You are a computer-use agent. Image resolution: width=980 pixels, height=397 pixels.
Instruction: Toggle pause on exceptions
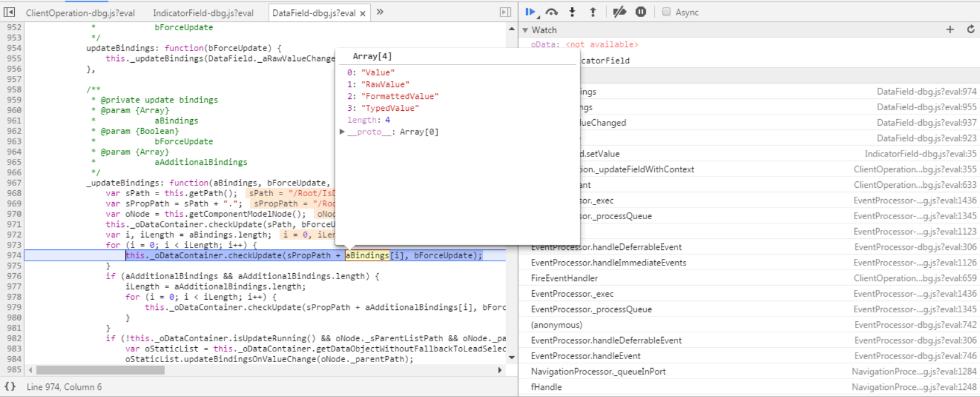pos(641,12)
